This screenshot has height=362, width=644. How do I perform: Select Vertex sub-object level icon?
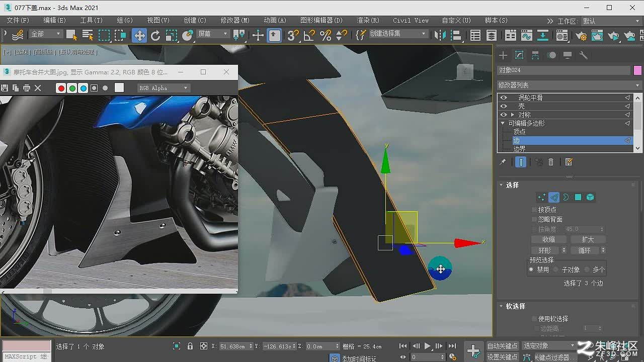(x=541, y=197)
